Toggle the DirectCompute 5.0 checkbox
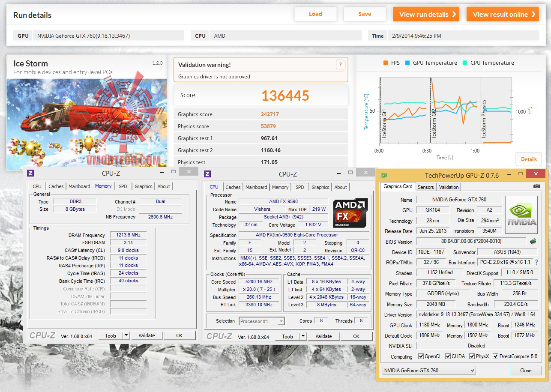 pos(496,356)
